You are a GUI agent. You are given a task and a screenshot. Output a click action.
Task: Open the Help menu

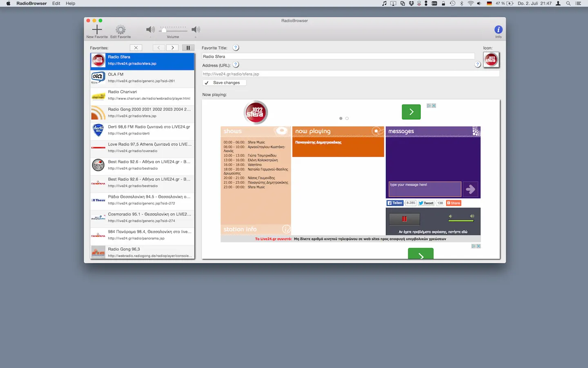click(x=71, y=3)
